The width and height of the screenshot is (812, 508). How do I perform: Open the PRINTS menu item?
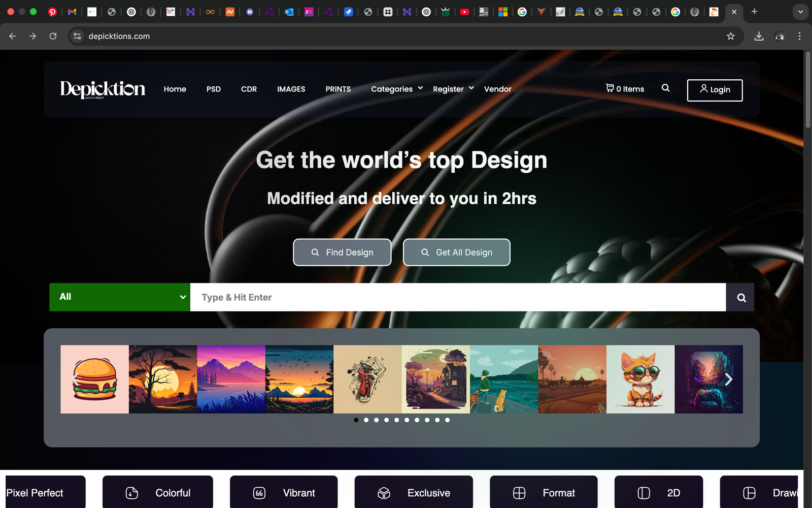338,89
